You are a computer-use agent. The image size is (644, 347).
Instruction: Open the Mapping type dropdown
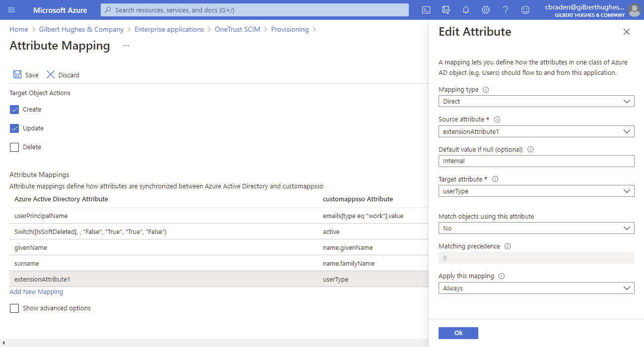(x=536, y=101)
